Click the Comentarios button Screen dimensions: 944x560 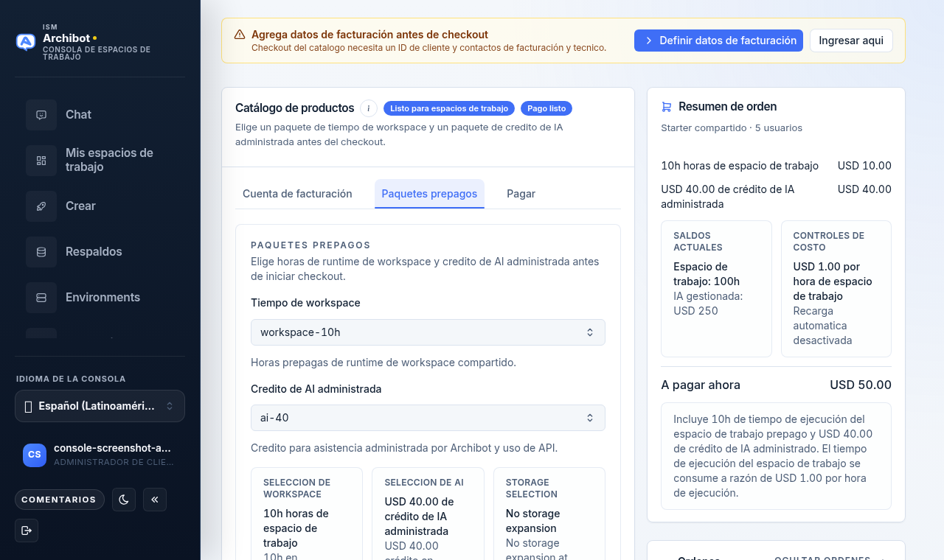click(x=60, y=500)
